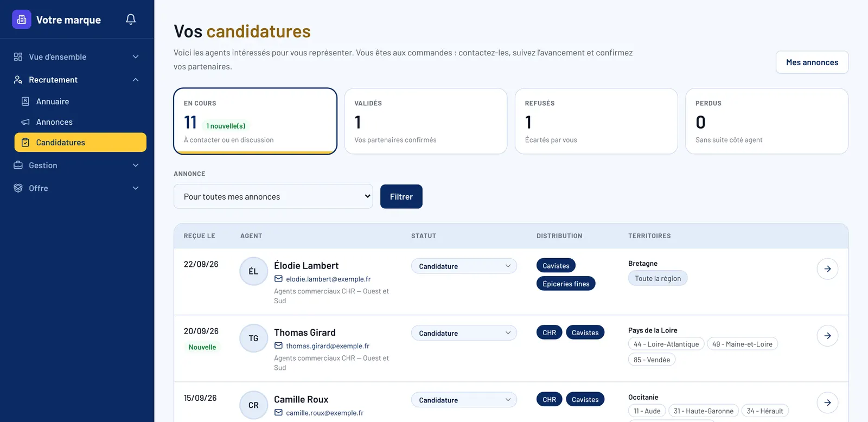This screenshot has width=868, height=422.
Task: Click the TG avatar of Thomas Girard
Action: tap(253, 338)
